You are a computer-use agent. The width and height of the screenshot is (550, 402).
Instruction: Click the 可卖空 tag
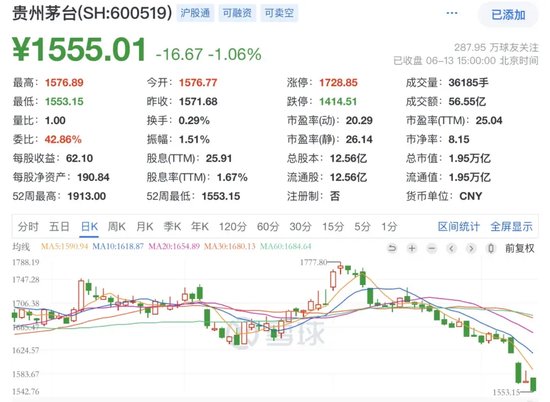279,13
